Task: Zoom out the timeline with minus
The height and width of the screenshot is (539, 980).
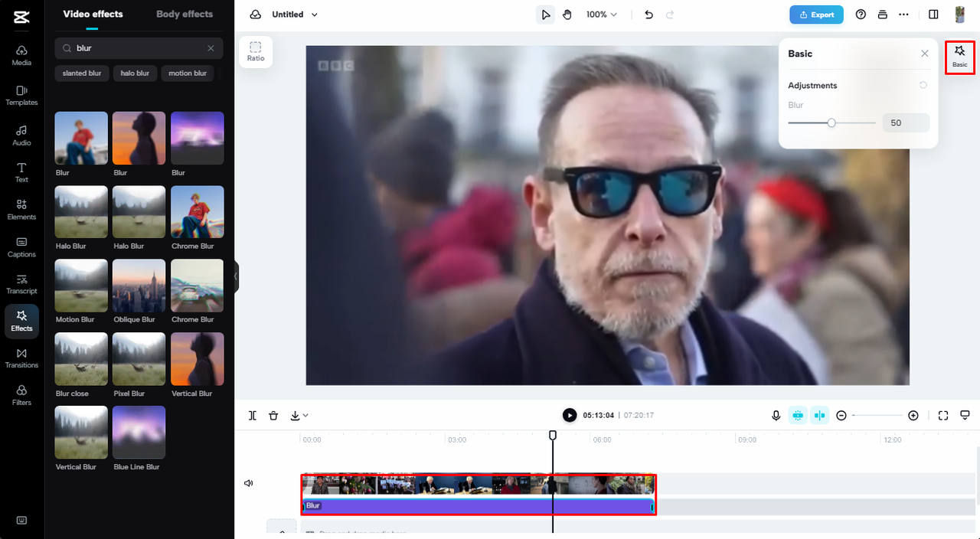Action: [841, 416]
